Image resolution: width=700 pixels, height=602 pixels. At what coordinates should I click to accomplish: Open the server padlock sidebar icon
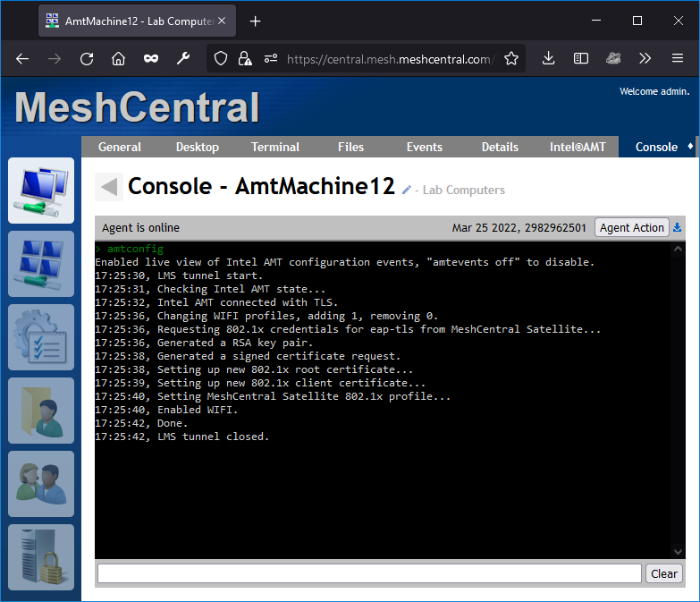point(41,557)
